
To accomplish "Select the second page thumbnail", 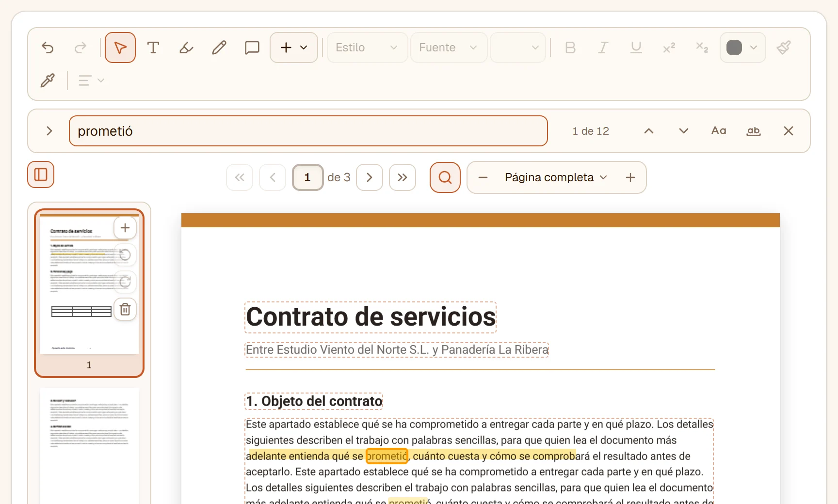I will tap(89, 445).
